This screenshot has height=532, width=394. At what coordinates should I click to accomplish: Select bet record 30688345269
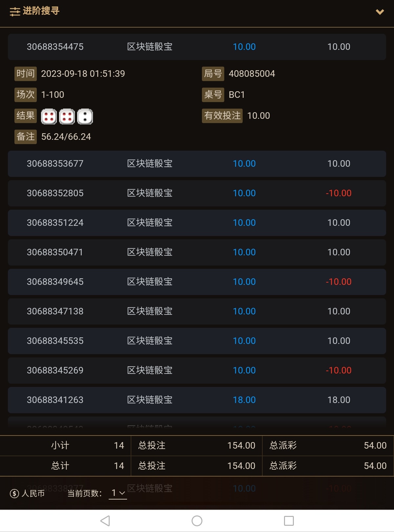[x=197, y=371]
